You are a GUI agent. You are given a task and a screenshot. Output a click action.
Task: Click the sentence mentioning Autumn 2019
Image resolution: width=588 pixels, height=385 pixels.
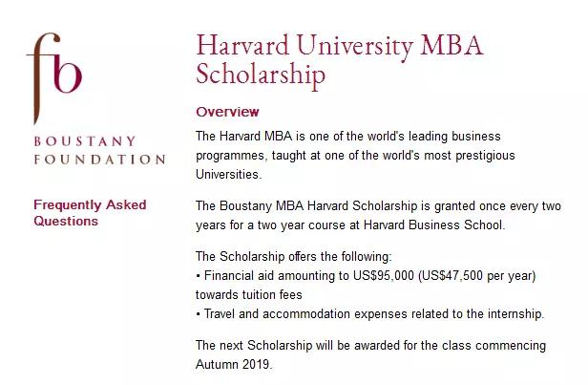[x=370, y=354]
